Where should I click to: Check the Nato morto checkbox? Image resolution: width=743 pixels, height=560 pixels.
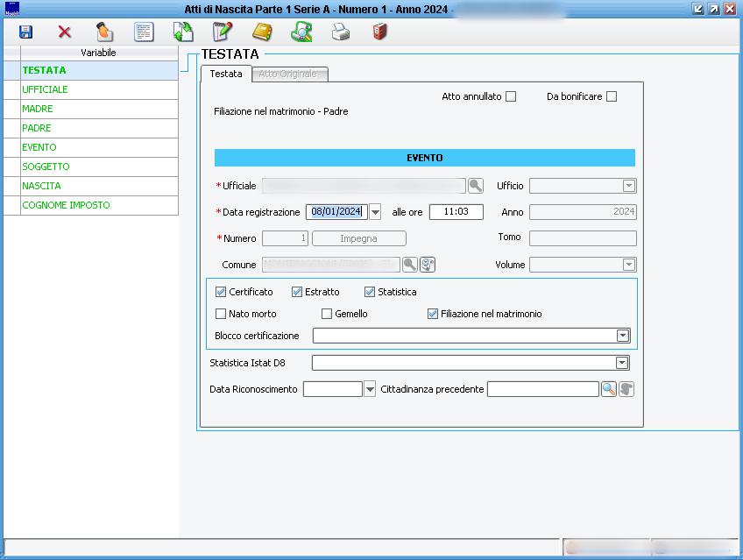tap(220, 314)
